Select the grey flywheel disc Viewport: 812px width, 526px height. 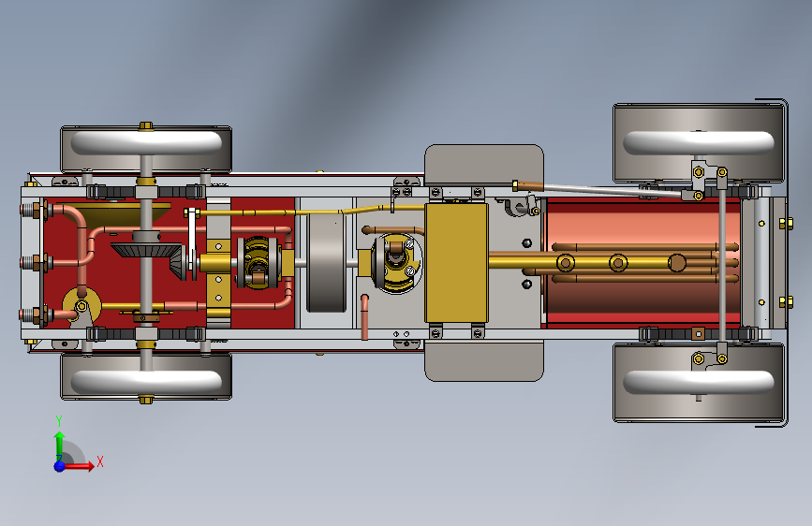click(326, 262)
